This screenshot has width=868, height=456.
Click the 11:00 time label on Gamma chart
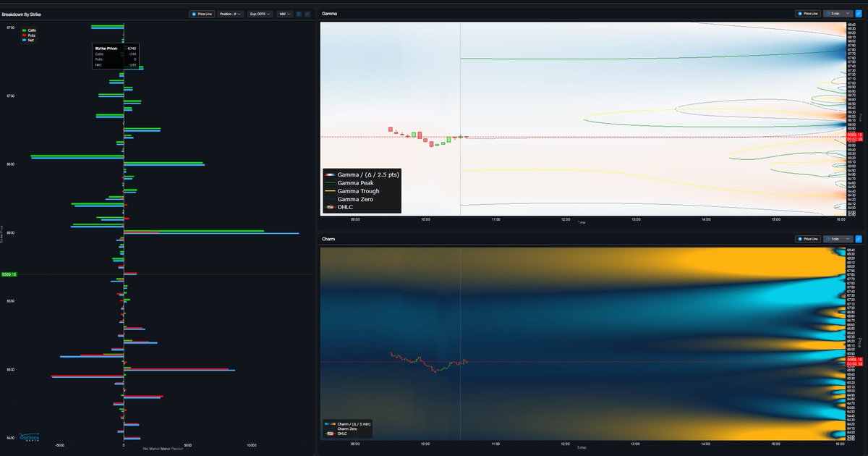[495, 219]
